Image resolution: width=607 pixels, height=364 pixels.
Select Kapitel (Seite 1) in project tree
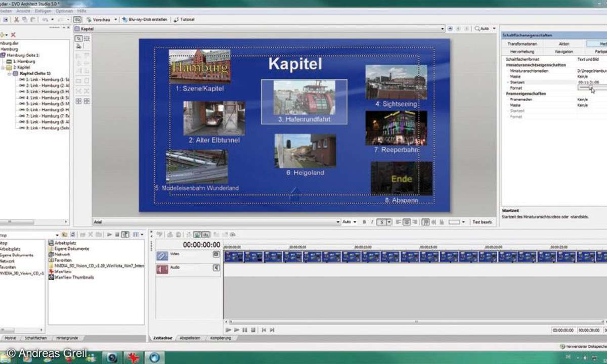coord(32,73)
